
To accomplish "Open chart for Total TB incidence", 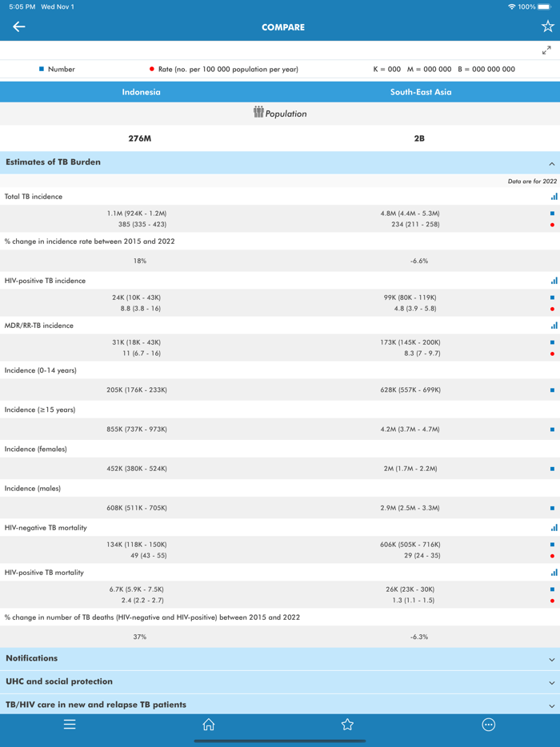I will 554,196.
